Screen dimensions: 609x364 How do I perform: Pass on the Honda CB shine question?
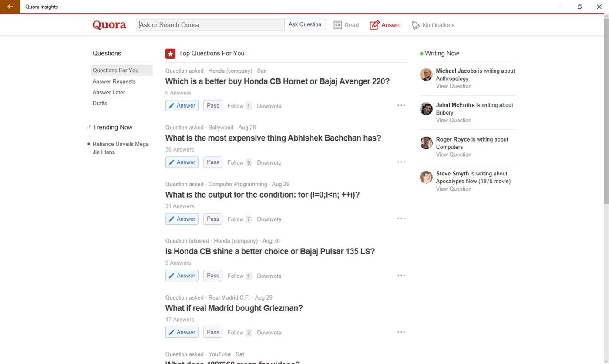pos(213,275)
